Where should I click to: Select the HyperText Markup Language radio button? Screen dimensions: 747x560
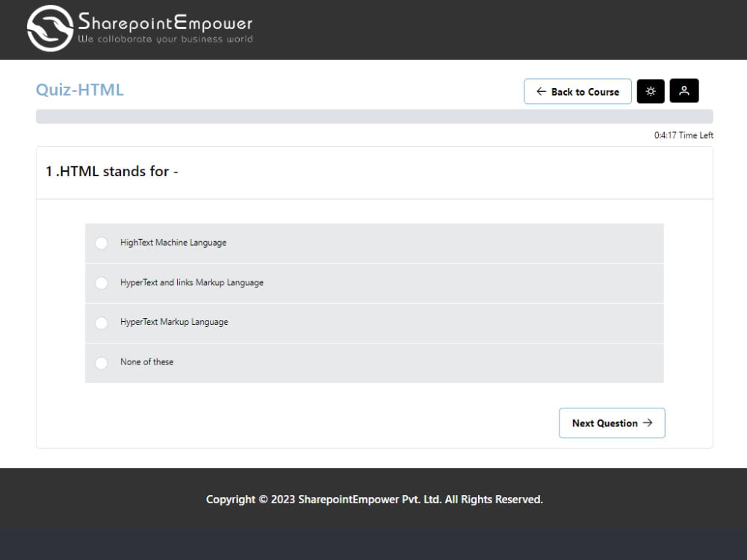[101, 323]
